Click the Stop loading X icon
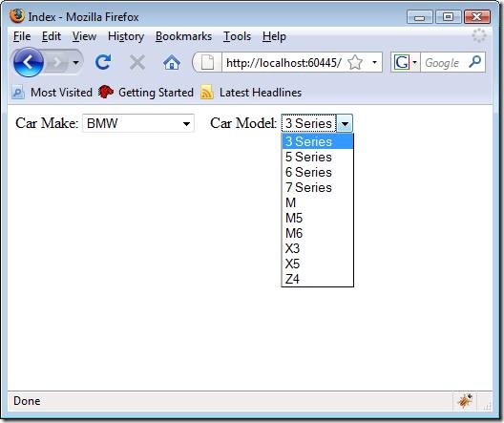Screen dimensions: 504x423 click(137, 62)
